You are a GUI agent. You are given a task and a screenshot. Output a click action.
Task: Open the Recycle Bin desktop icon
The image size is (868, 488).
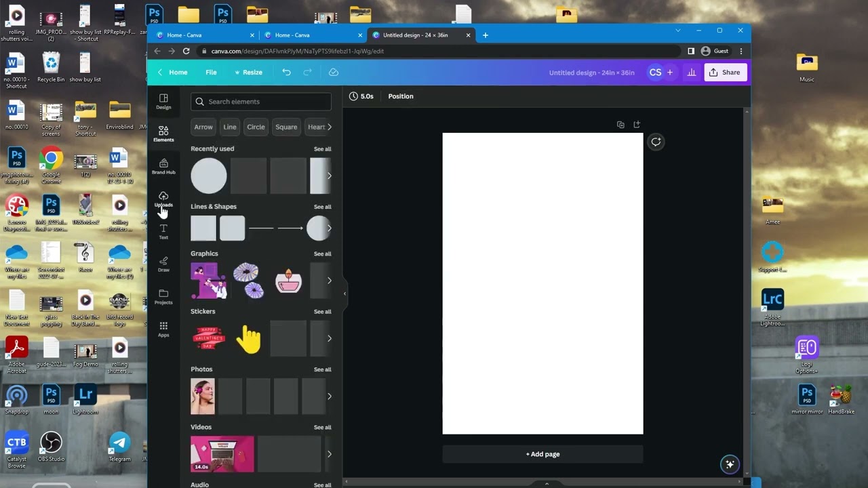(51, 68)
